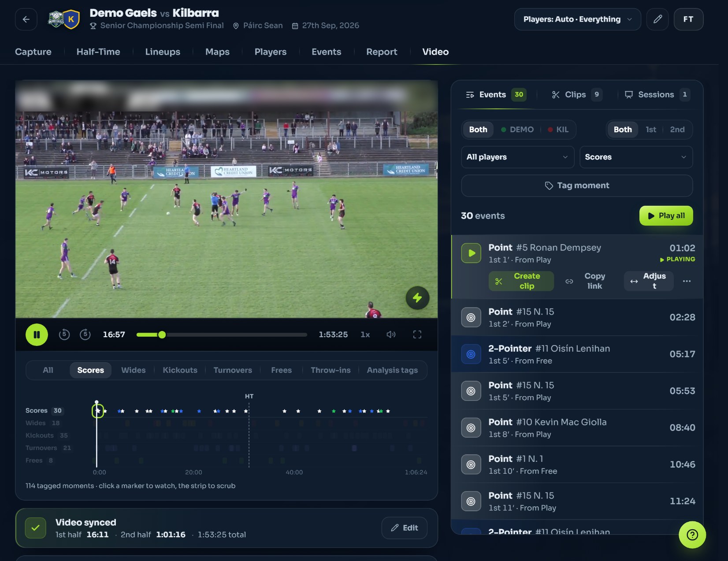This screenshot has width=728, height=561.
Task: Show only 1st half events
Action: (x=650, y=130)
